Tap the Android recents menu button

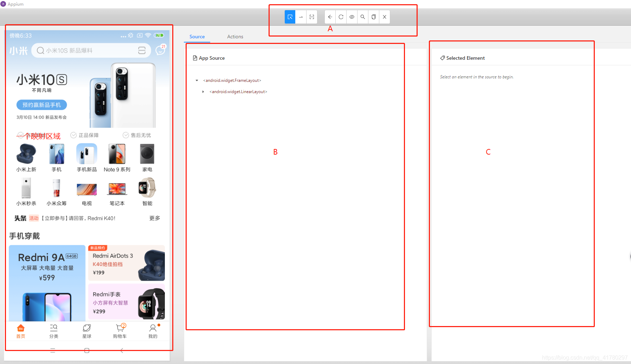click(53, 350)
